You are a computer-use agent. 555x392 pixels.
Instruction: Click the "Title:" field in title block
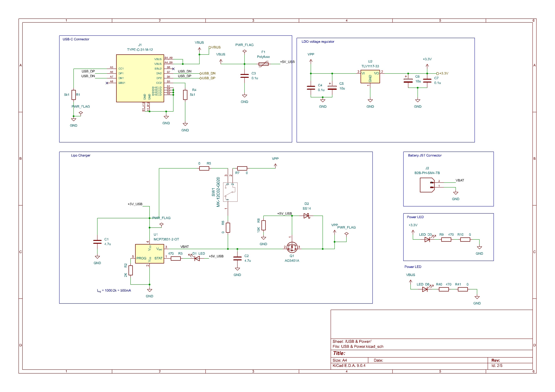tap(339, 353)
